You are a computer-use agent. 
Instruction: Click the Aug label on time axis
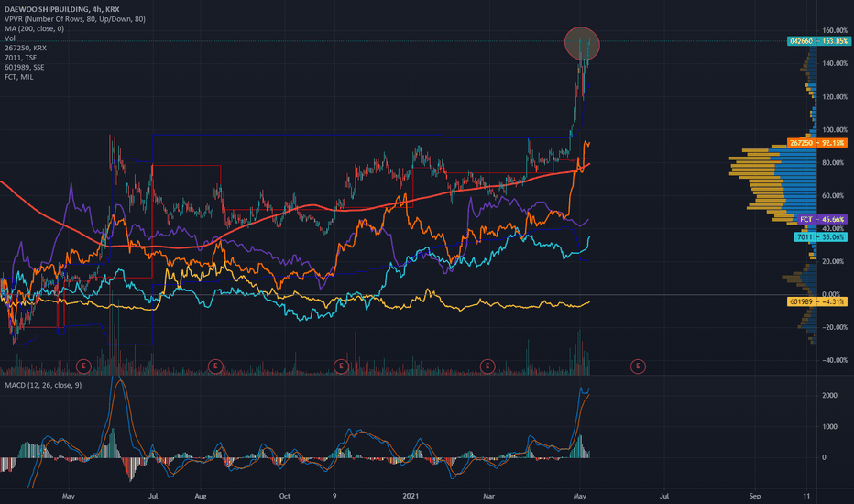[x=201, y=496]
